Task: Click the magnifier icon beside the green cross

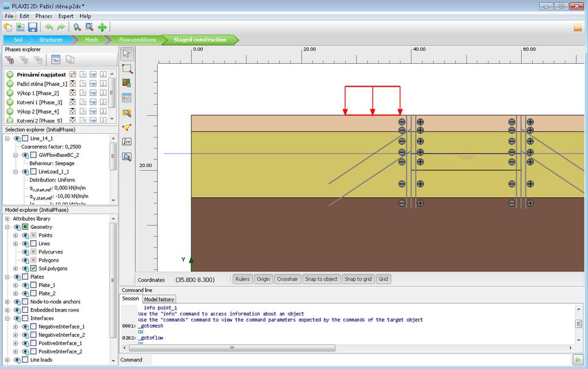Action: (x=90, y=27)
